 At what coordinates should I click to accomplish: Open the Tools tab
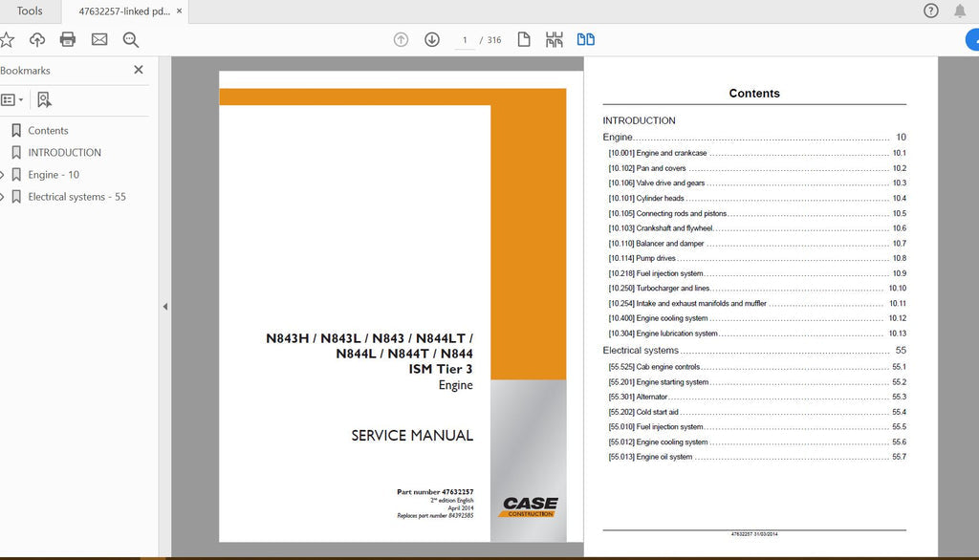tap(30, 11)
